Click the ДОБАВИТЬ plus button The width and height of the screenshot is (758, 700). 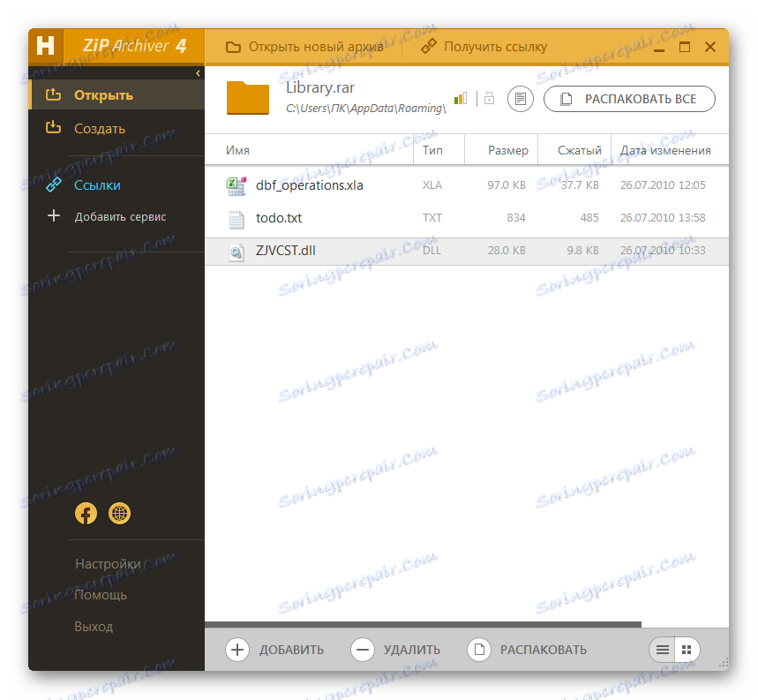pos(274,649)
